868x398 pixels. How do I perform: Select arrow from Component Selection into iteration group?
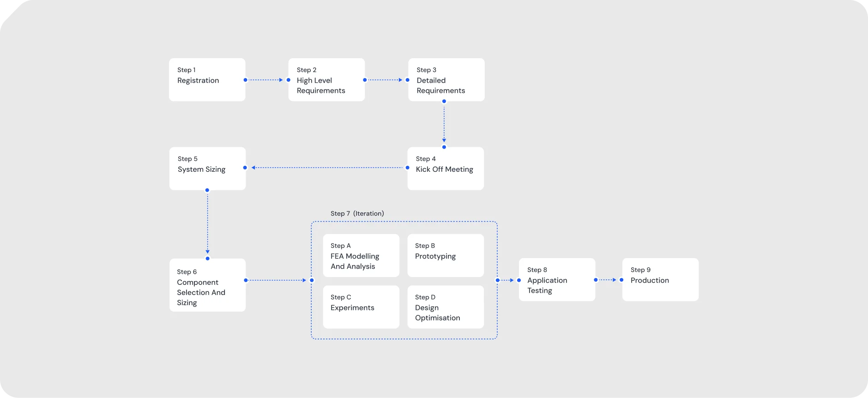[x=277, y=280]
